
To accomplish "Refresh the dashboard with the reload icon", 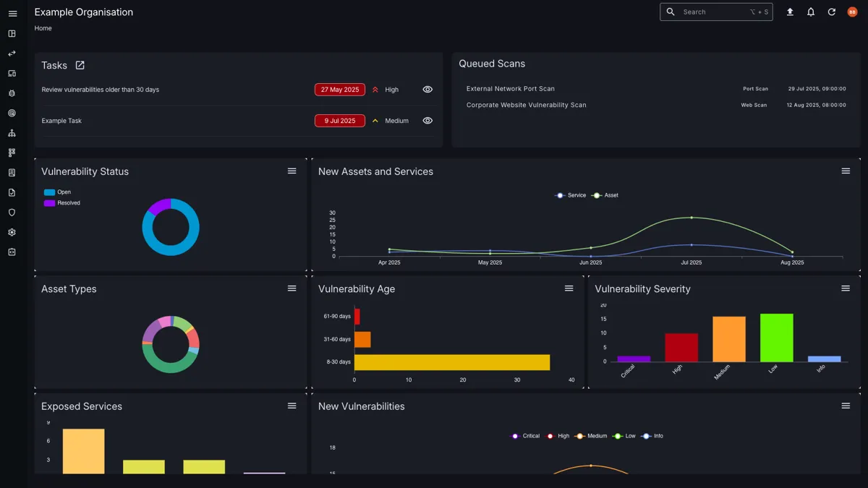I will tap(831, 12).
